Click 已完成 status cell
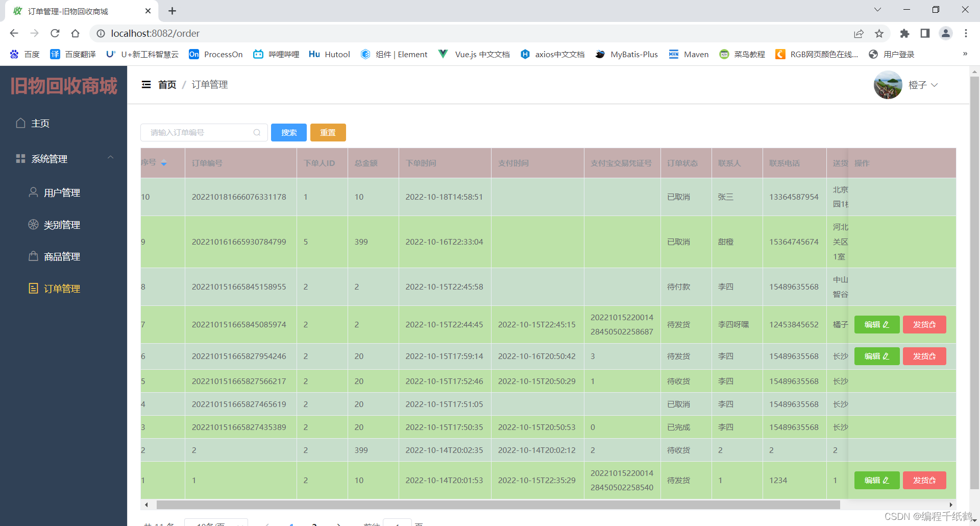 point(678,427)
